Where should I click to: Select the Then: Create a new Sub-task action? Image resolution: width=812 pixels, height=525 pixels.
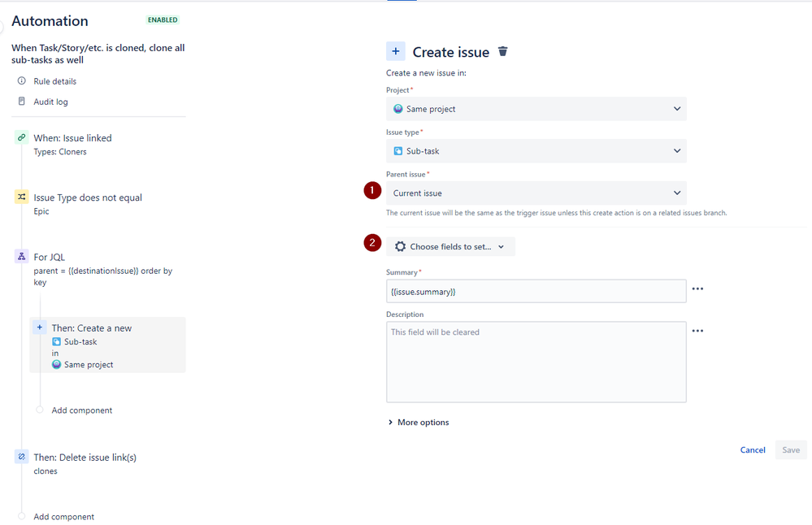108,345
